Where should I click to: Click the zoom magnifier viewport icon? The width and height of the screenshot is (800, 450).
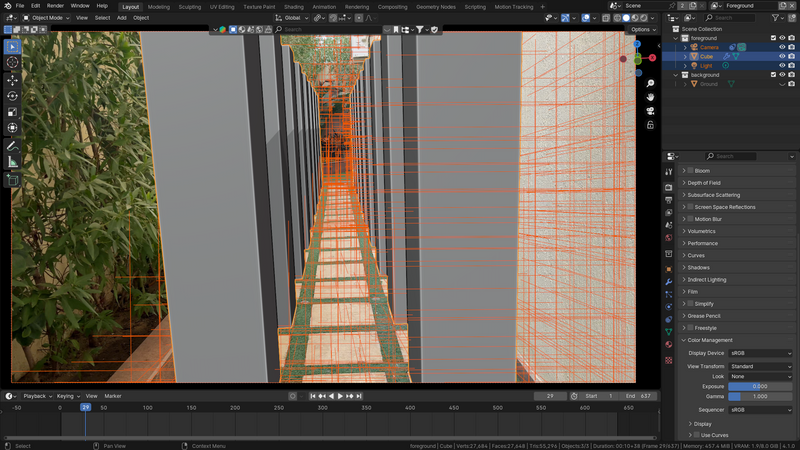[x=650, y=82]
